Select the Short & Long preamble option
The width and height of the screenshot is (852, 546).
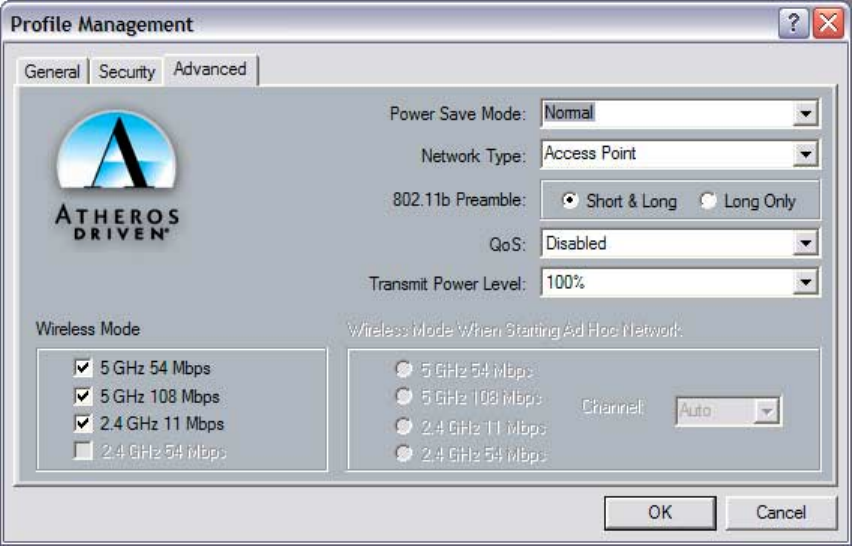coord(619,201)
